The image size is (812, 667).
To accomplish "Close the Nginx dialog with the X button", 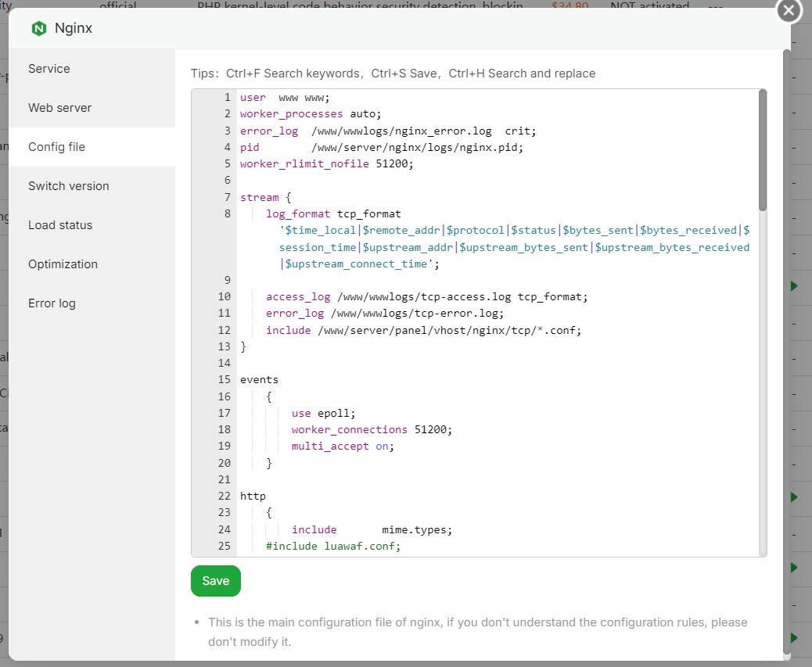I will click(789, 10).
